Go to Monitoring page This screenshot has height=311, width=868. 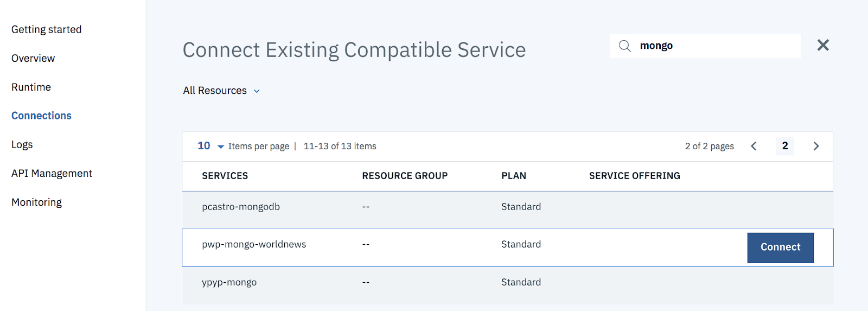point(37,202)
